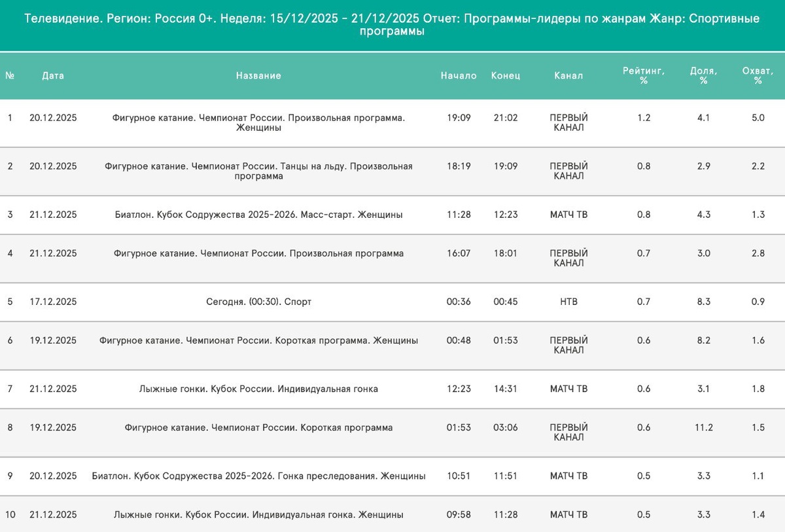Click 'МАТЧ ТВ' channel in row 9
This screenshot has width=785, height=532.
[x=568, y=476]
